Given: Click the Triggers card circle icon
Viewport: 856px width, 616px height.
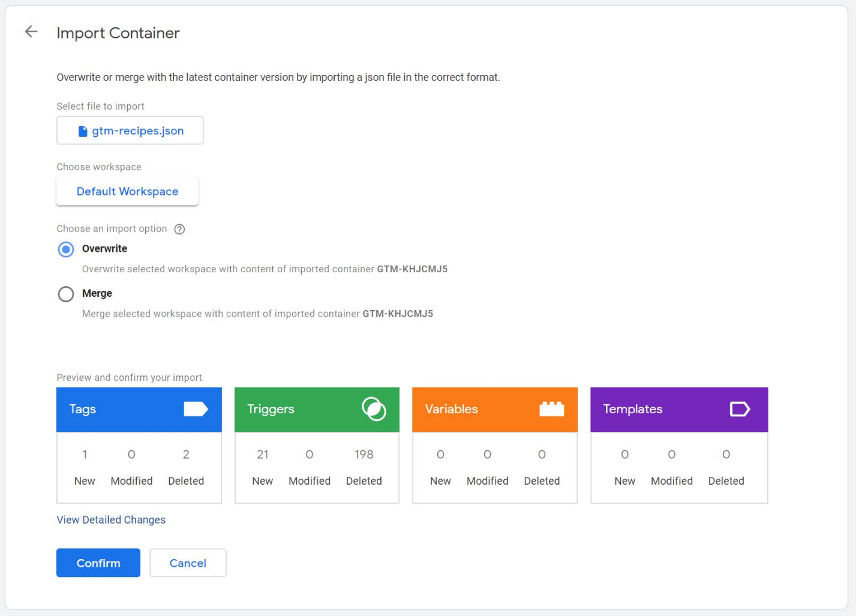Looking at the screenshot, I should pos(374,409).
